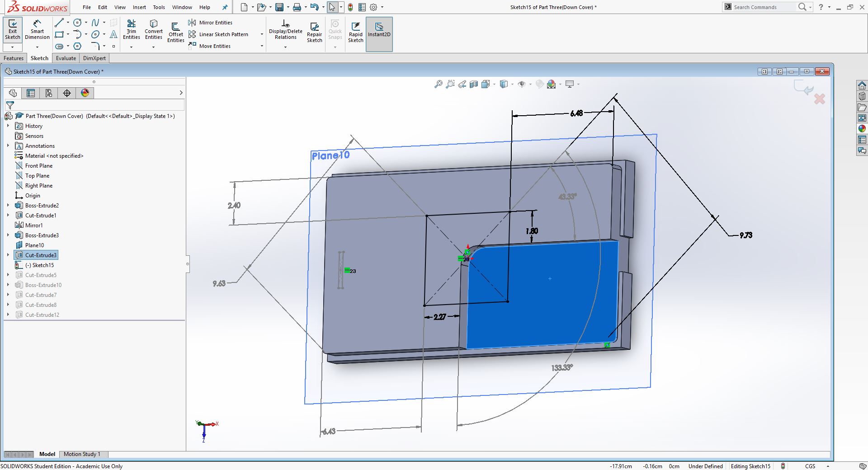Expand the Annotations tree node
868x470 pixels.
pyautogui.click(x=8, y=146)
